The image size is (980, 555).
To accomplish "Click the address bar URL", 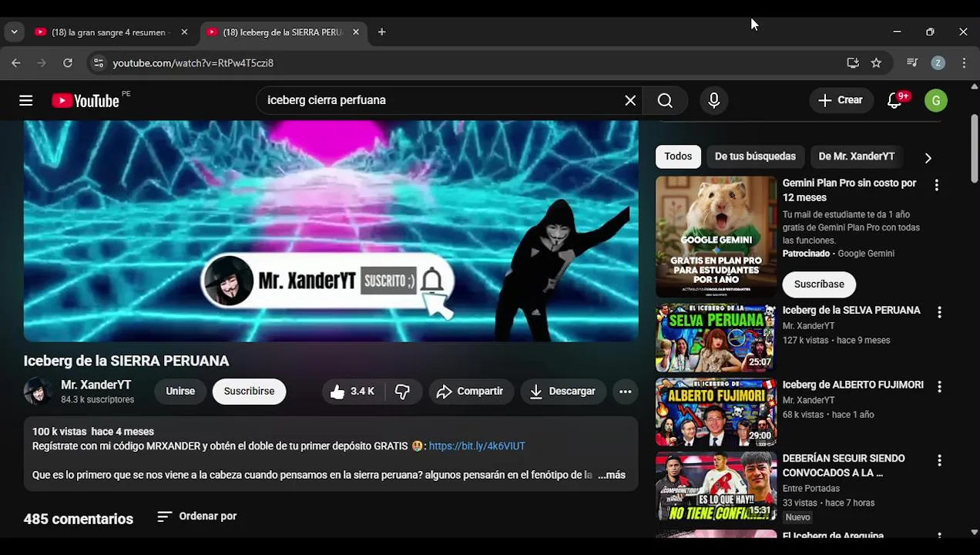I will [193, 63].
